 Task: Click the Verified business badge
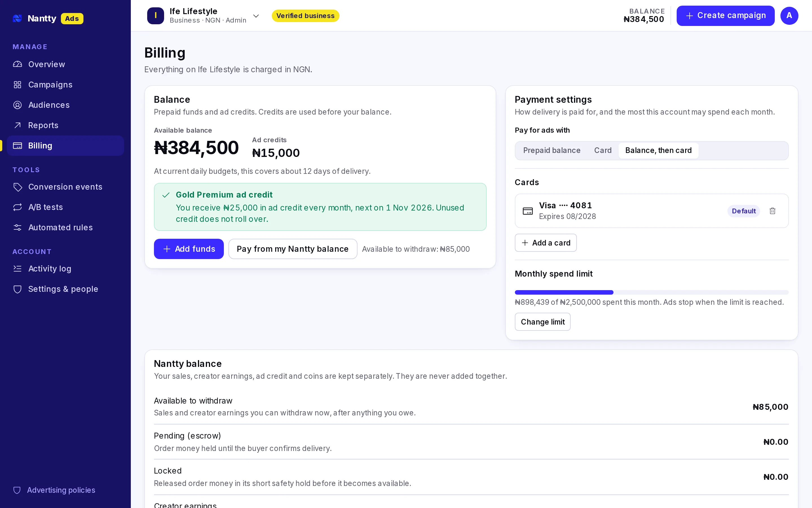(x=305, y=16)
